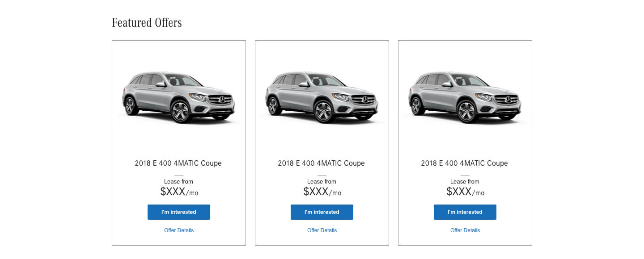The image size is (644, 259).
Task: Open Offer Details in the left card
Action: coord(178,230)
